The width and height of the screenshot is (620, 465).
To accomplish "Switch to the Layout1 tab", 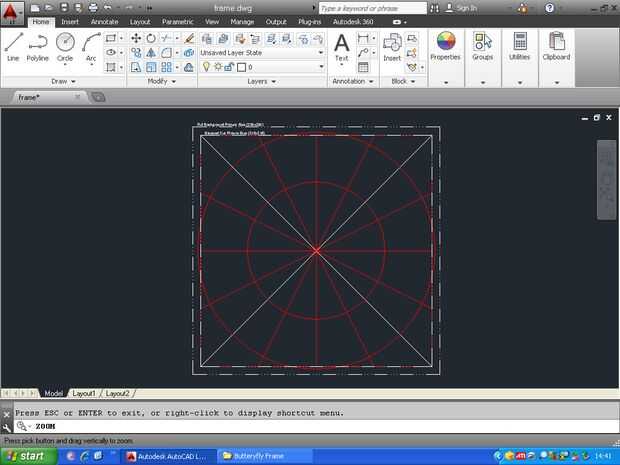I will [83, 394].
